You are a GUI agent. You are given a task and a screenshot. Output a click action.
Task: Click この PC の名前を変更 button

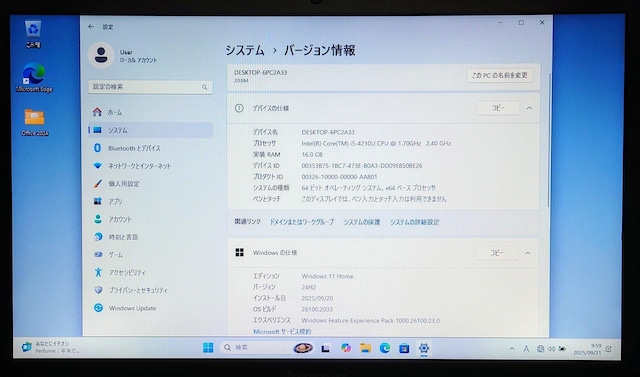coord(500,75)
